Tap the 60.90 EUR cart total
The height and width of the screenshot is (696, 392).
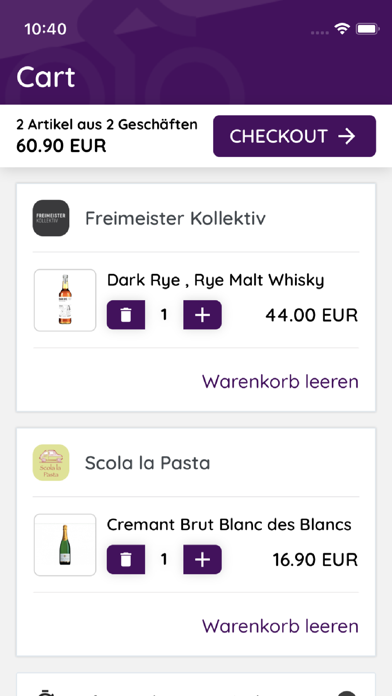click(x=61, y=146)
